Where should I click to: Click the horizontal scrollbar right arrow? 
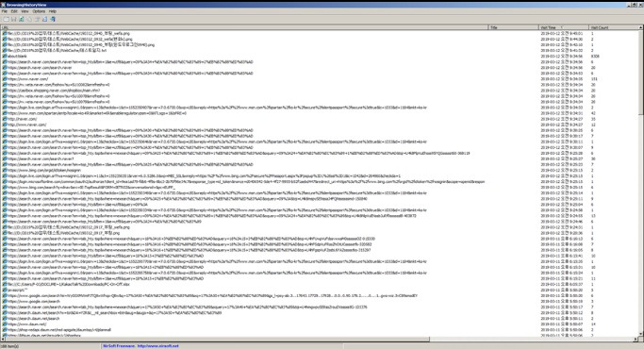coord(636,340)
